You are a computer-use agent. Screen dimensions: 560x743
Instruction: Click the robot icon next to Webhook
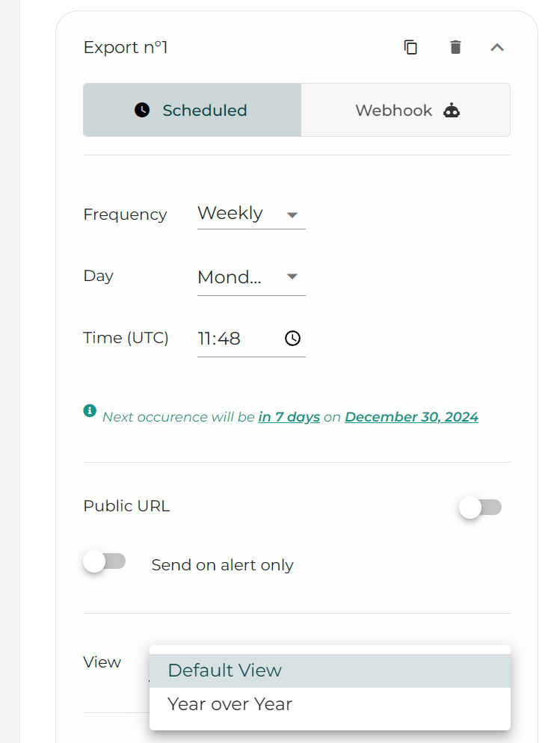(x=452, y=110)
